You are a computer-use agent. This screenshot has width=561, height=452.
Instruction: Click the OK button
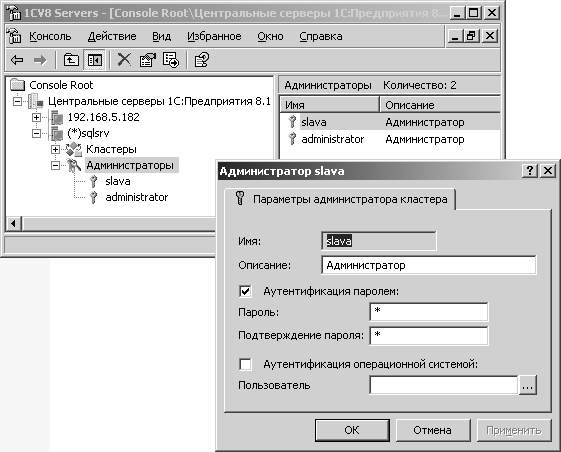coord(352,430)
